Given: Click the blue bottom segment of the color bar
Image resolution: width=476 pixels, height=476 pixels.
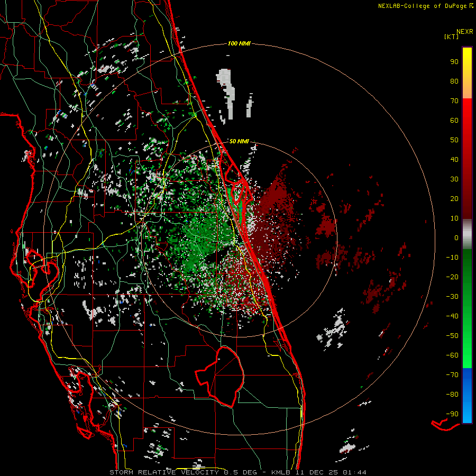Looking at the screenshot, I should [x=467, y=396].
